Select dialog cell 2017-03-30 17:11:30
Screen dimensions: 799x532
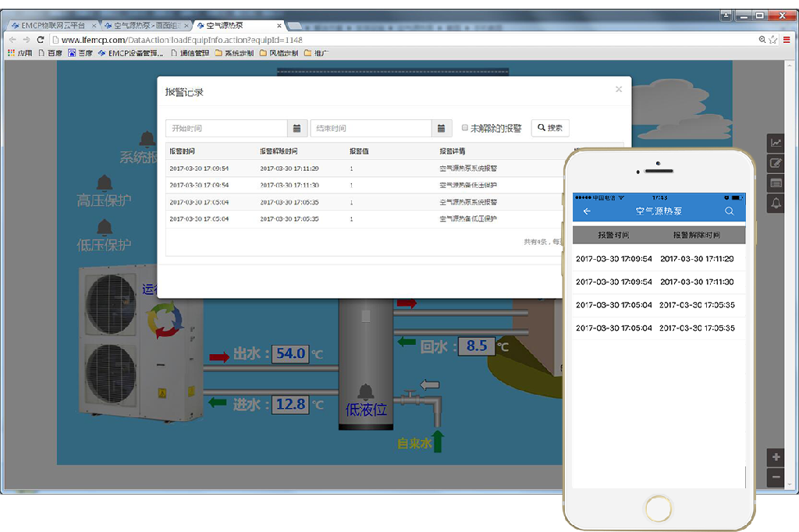[x=289, y=186]
